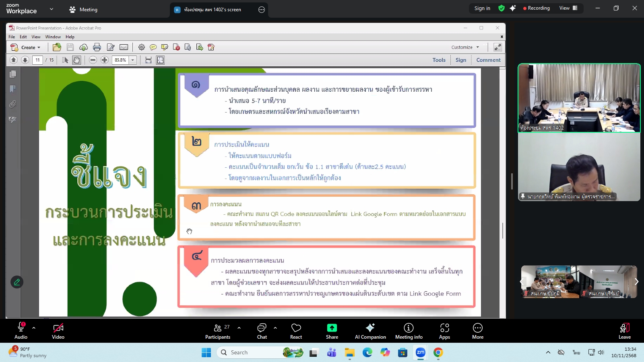This screenshot has height=362, width=644.
Task: Click the Sign in button
Action: 482,8
